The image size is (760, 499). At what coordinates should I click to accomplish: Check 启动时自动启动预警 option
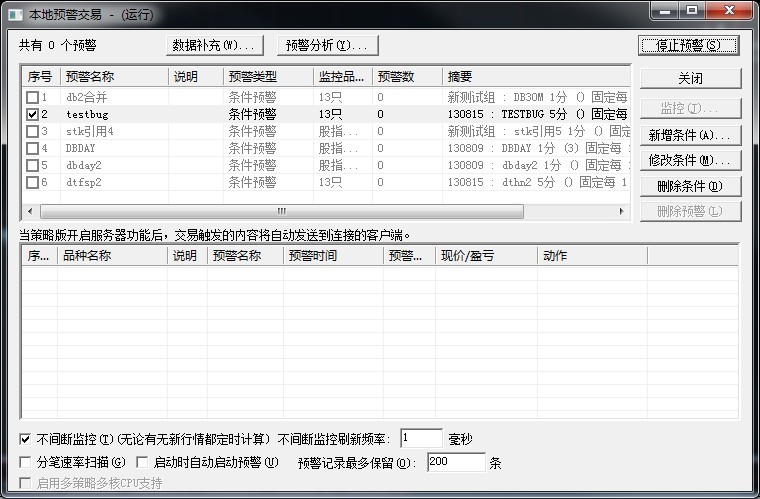142,462
